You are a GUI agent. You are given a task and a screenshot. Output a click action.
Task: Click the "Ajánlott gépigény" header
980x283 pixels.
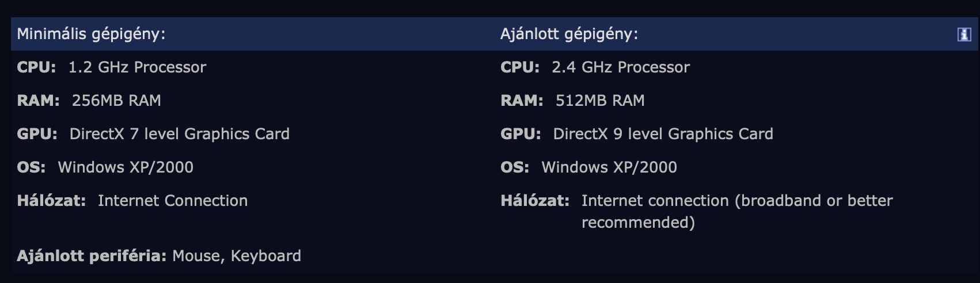(x=569, y=34)
